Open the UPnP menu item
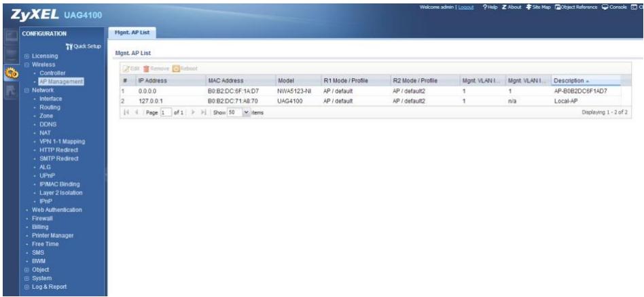The width and height of the screenshot is (644, 297). pos(48,175)
